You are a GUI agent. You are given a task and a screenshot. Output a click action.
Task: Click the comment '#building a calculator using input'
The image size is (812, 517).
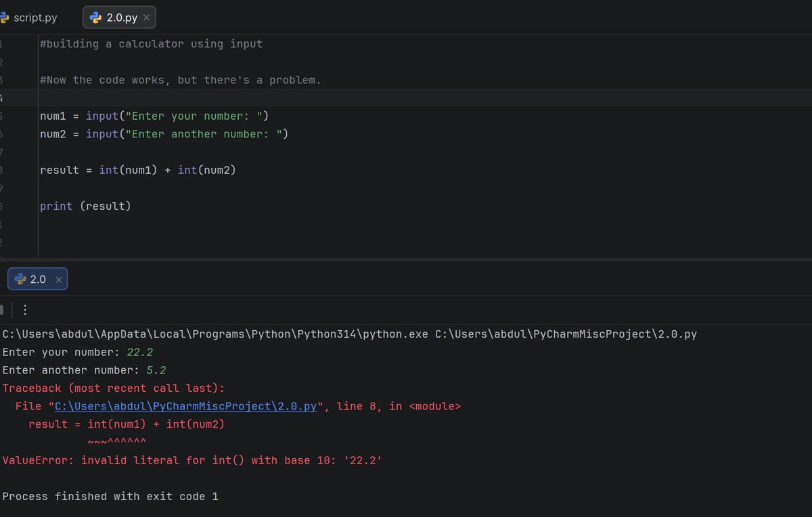click(x=151, y=44)
